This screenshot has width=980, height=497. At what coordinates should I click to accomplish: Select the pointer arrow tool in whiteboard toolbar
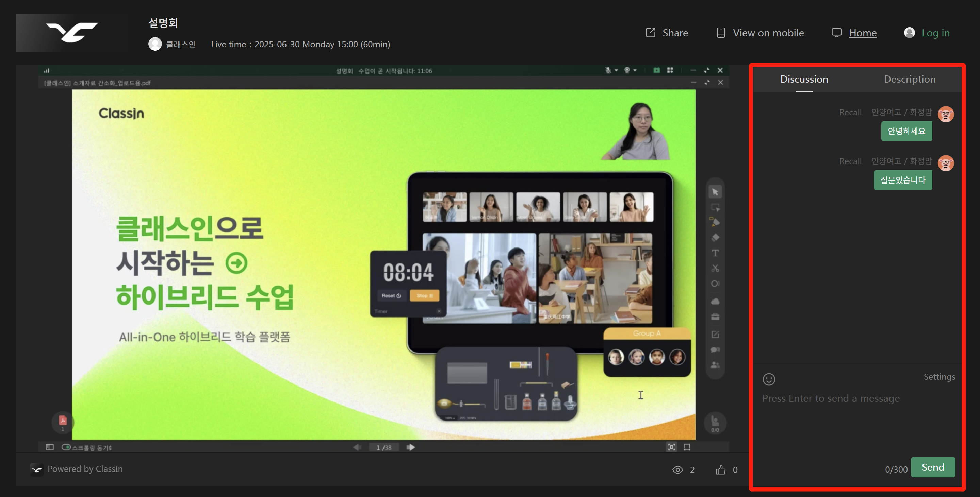pos(715,192)
